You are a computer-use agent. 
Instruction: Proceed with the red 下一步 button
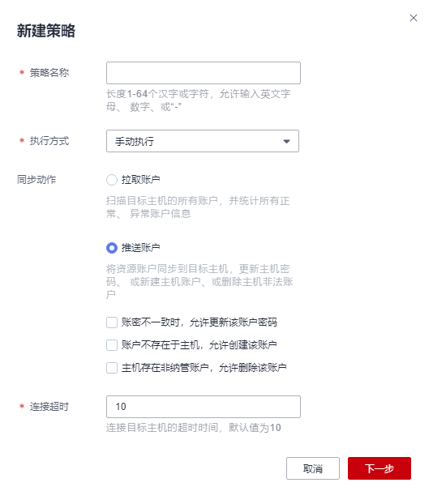[379, 468]
